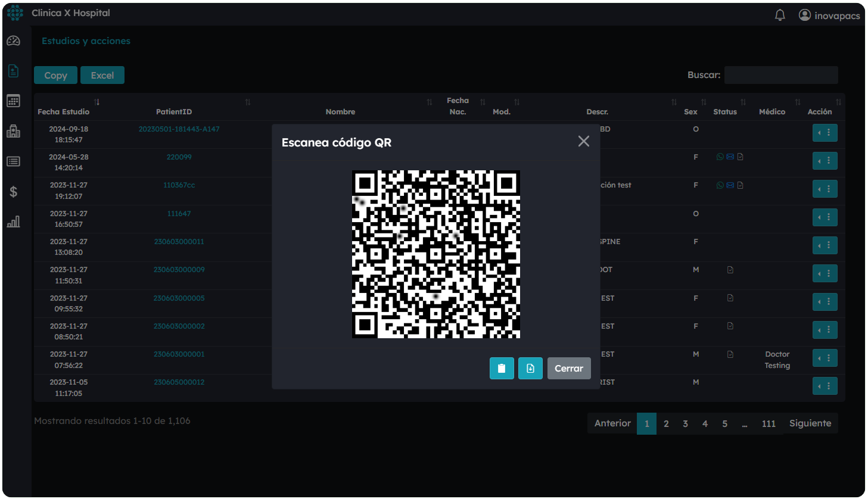This screenshot has height=499, width=868.
Task: Open the dollar billing icon in sidebar
Action: [x=13, y=192]
